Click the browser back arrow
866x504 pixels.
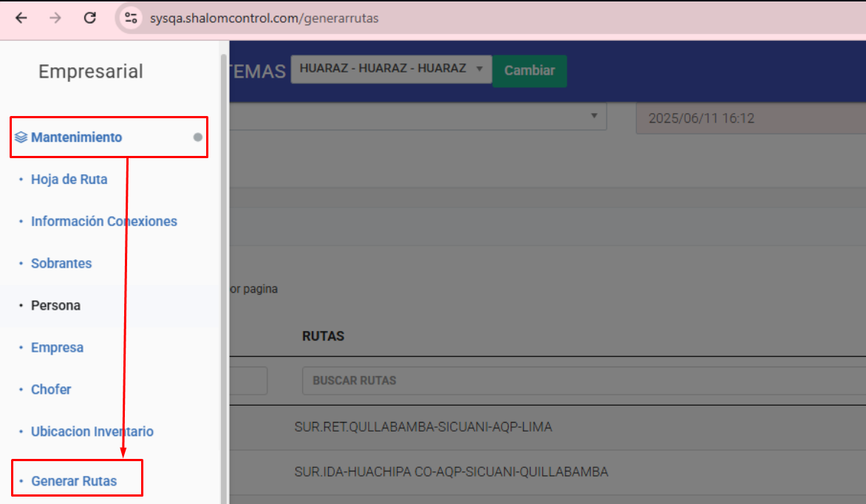[x=21, y=18]
